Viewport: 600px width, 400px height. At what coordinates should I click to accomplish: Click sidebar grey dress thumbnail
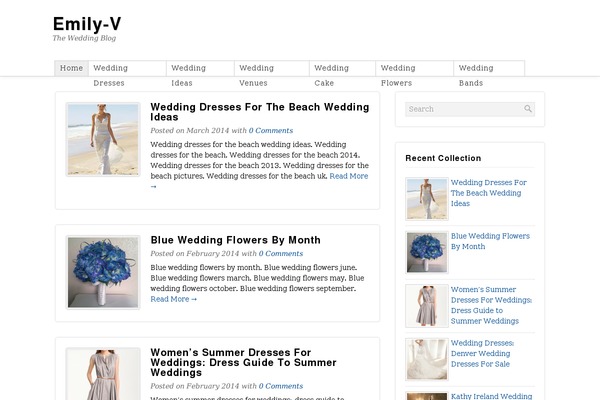tap(427, 306)
